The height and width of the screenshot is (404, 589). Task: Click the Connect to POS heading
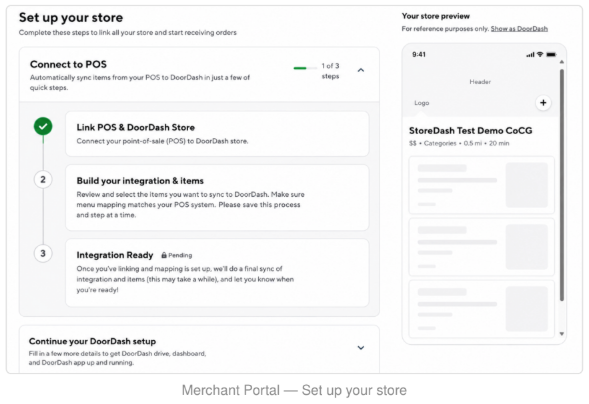(x=68, y=65)
